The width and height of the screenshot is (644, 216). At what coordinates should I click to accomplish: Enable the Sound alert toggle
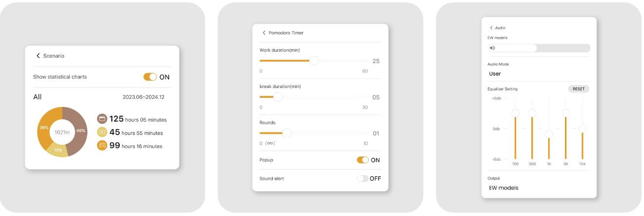[x=363, y=178]
